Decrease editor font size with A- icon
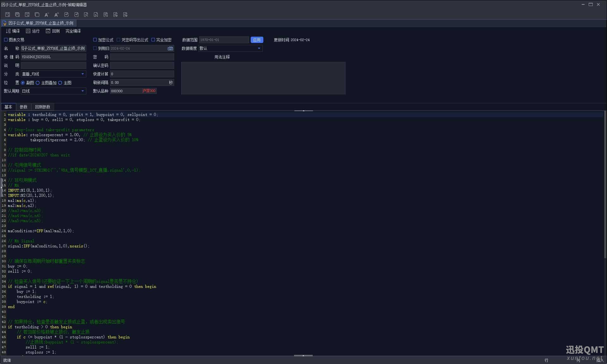607x364 pixels. click(47, 15)
